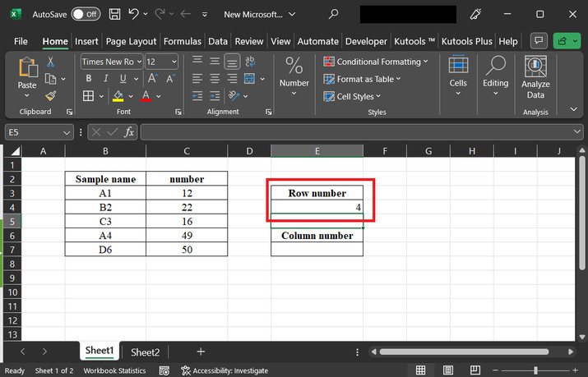Click the Copy icon in Clipboard group
This screenshot has width=588, height=377.
(x=51, y=79)
